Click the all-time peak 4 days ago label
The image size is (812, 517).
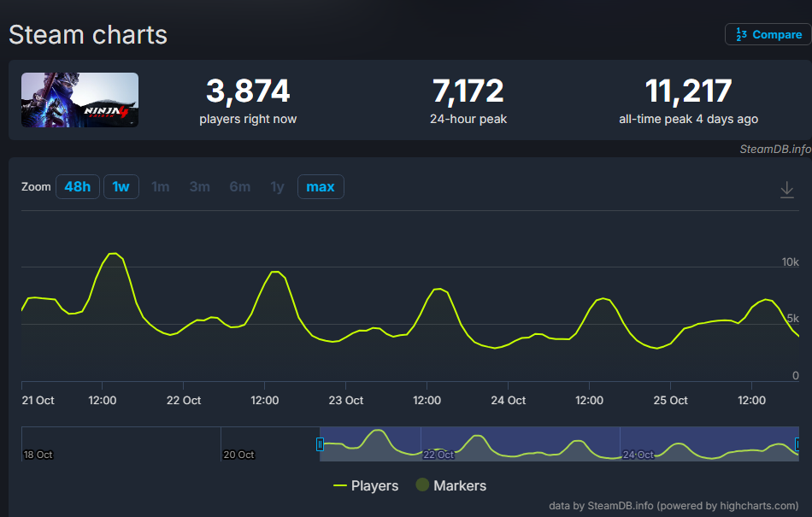[x=688, y=119]
